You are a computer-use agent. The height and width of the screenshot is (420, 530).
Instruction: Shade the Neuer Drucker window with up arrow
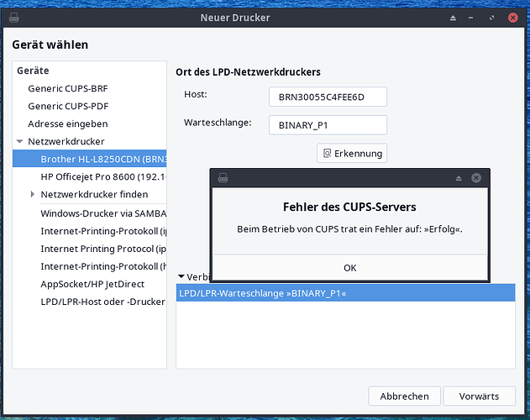pyautogui.click(x=453, y=18)
